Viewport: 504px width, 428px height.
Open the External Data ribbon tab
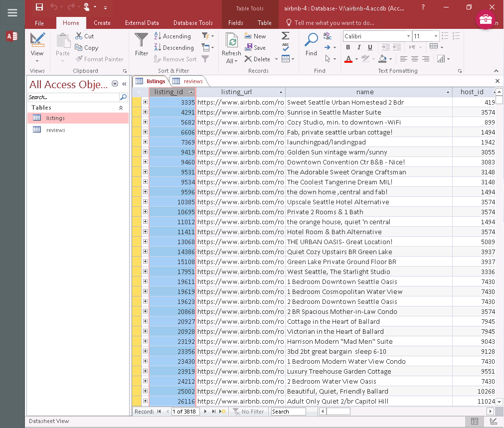click(142, 23)
